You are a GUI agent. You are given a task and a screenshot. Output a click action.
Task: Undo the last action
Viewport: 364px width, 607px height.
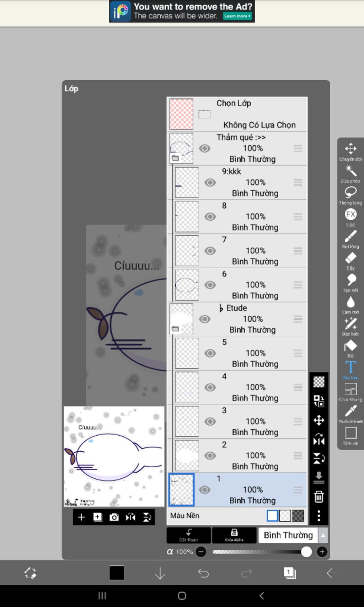[203, 573]
